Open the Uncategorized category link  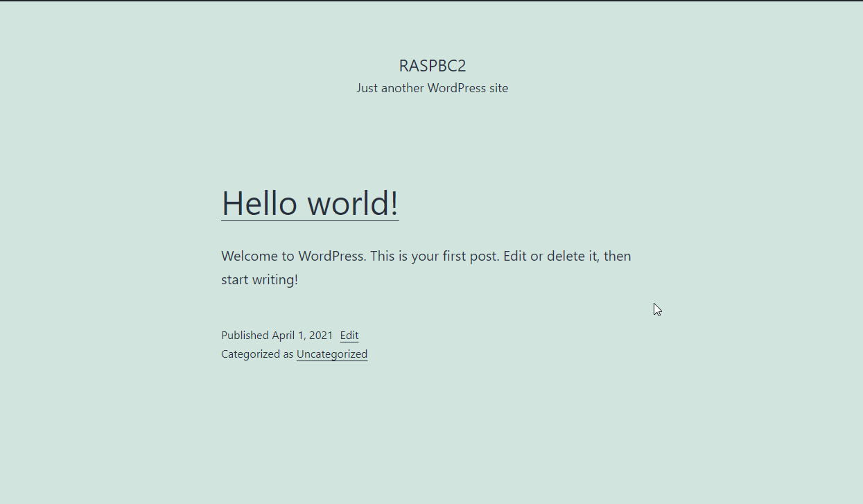332,354
